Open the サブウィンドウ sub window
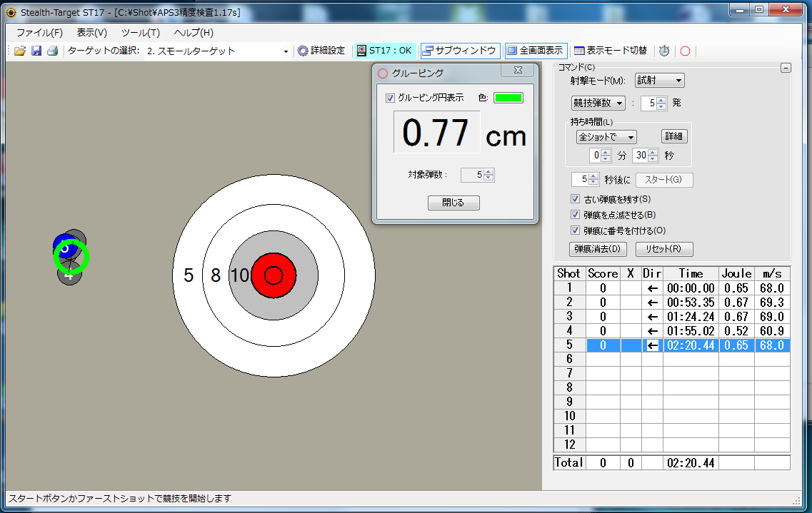Image resolution: width=812 pixels, height=513 pixels. click(x=459, y=51)
